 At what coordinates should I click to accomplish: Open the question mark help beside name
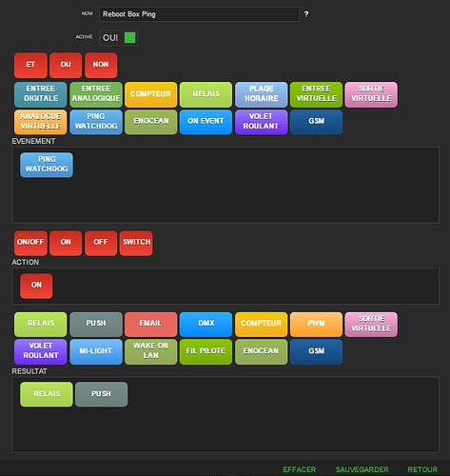click(x=306, y=14)
